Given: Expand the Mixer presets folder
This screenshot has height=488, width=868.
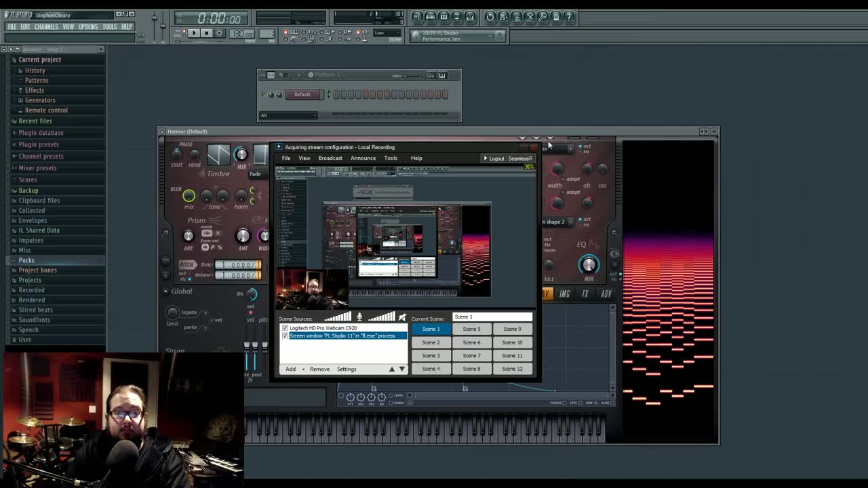Looking at the screenshot, I should [x=37, y=168].
